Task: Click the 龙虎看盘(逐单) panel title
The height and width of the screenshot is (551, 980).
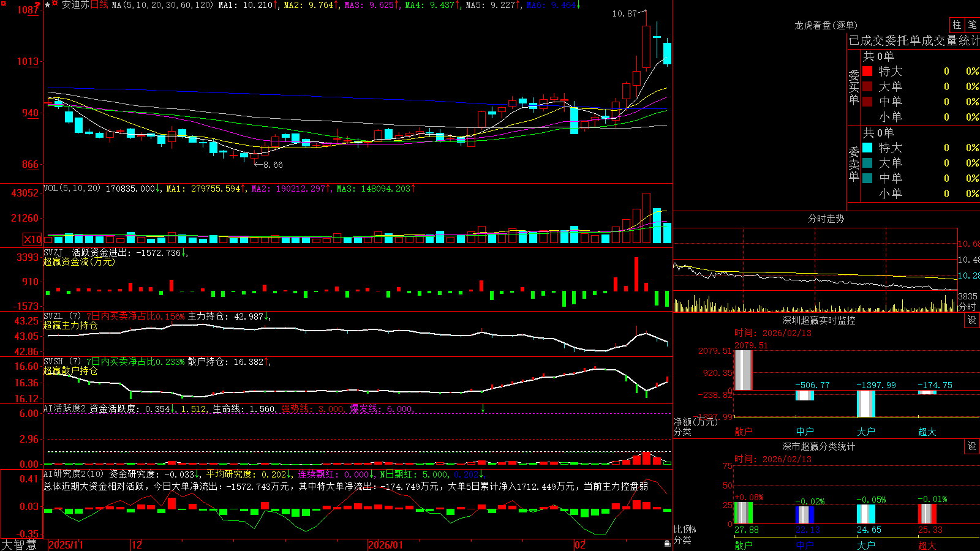Action: [826, 25]
